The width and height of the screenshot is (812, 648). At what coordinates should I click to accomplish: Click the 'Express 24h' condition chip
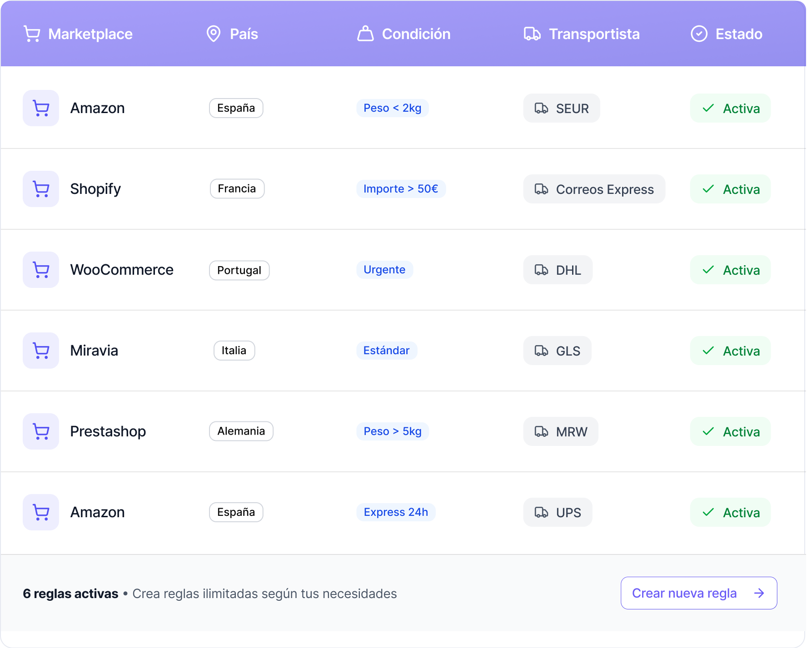click(396, 512)
